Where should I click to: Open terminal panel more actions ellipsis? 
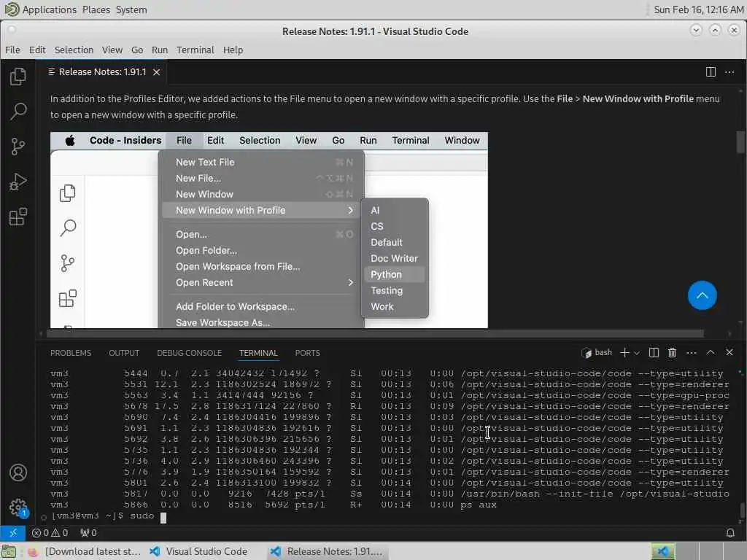[692, 352]
